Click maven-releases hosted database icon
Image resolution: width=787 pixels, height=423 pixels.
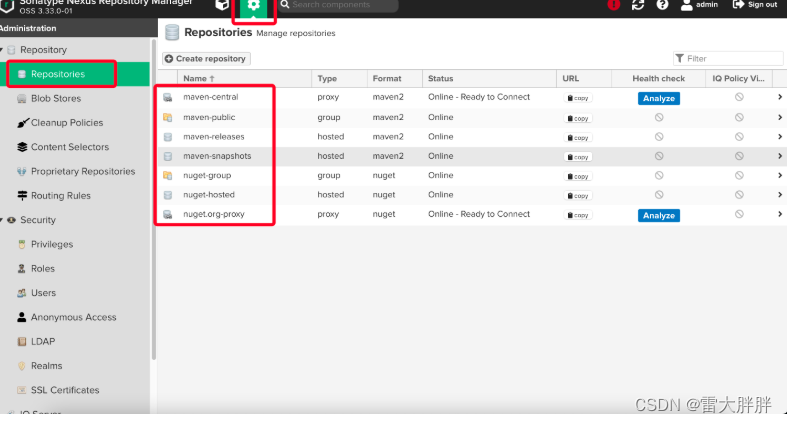[168, 137]
